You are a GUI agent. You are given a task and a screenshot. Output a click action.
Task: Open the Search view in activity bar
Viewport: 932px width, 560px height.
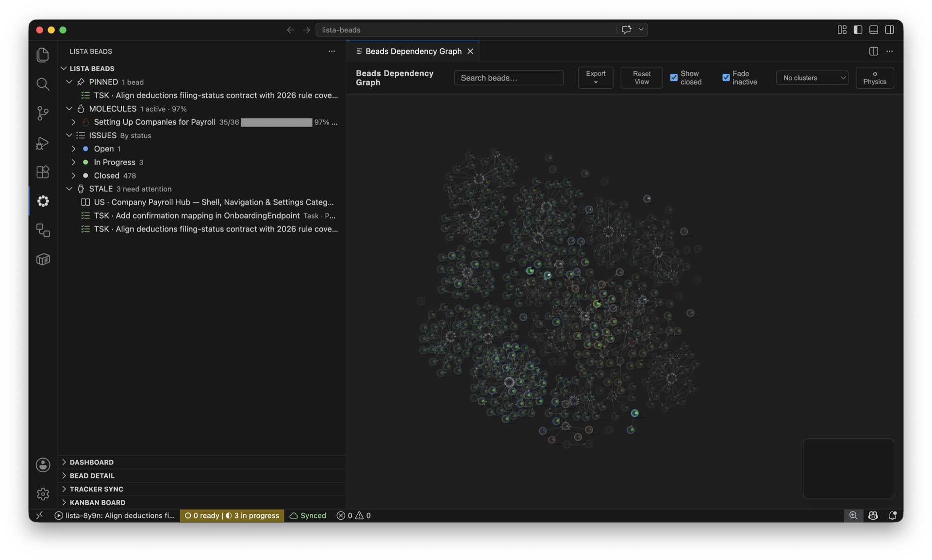pos(43,84)
